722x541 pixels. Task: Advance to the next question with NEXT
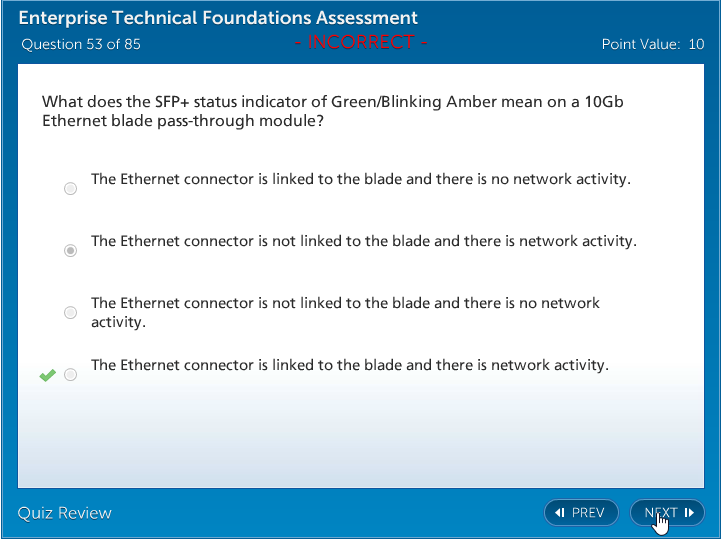point(667,513)
